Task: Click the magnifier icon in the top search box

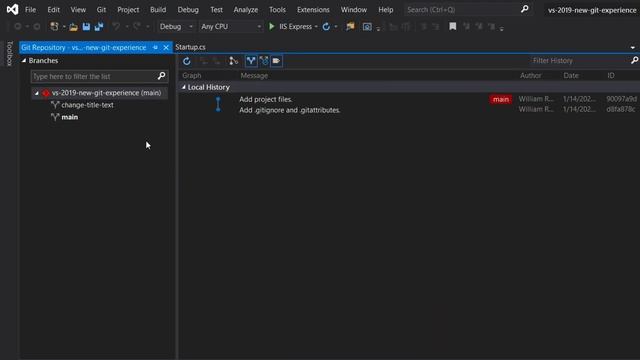Action: click(x=524, y=9)
